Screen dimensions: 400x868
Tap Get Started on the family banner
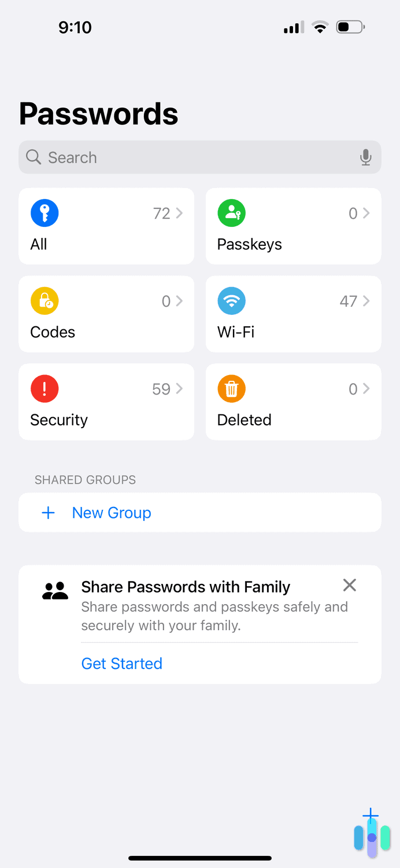[x=122, y=663]
